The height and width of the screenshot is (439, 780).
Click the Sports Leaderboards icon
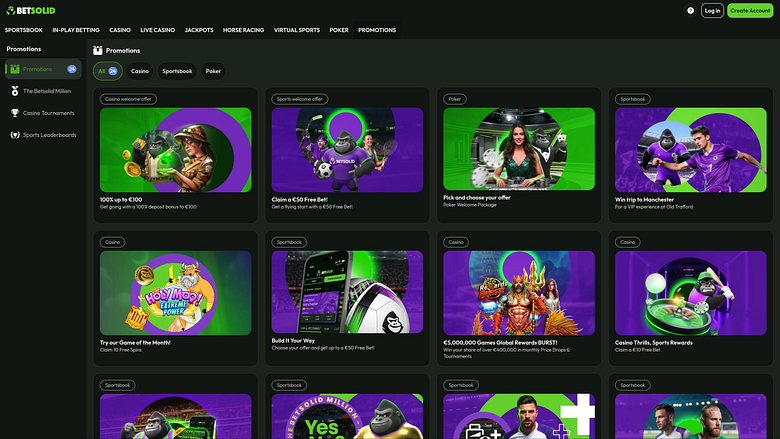[15, 135]
